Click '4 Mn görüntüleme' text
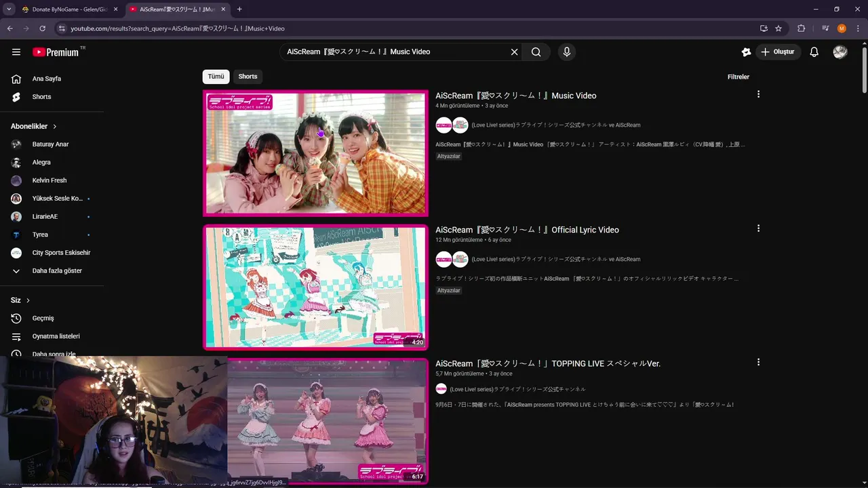 [458, 106]
